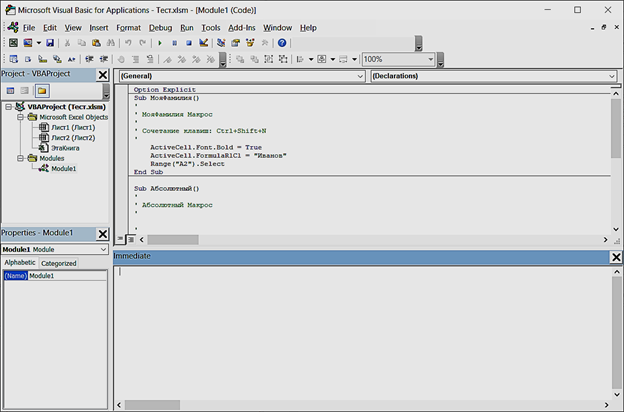Viewport: 624px width, 412px height.
Task: Open the Object Browser icon
Action: [250, 43]
